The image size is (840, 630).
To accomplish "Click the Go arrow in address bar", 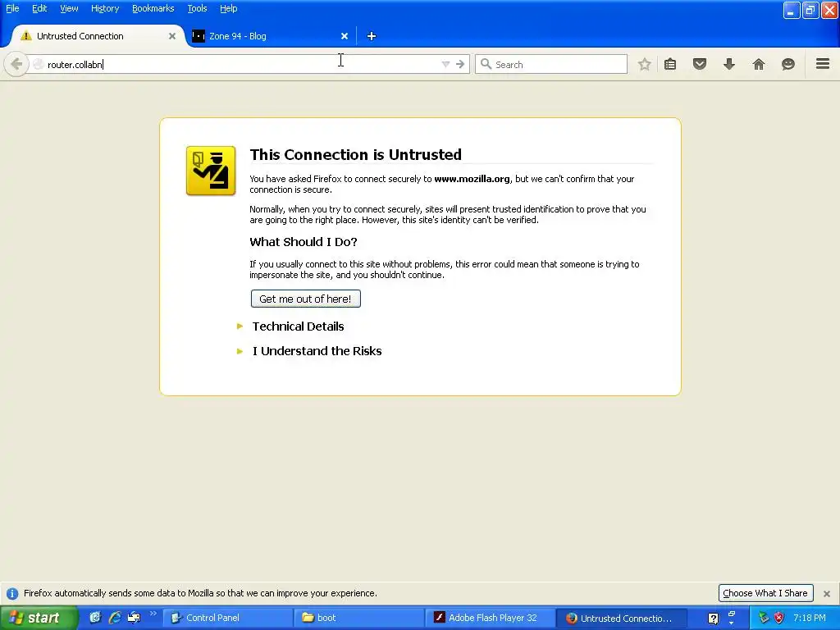I will 460,64.
